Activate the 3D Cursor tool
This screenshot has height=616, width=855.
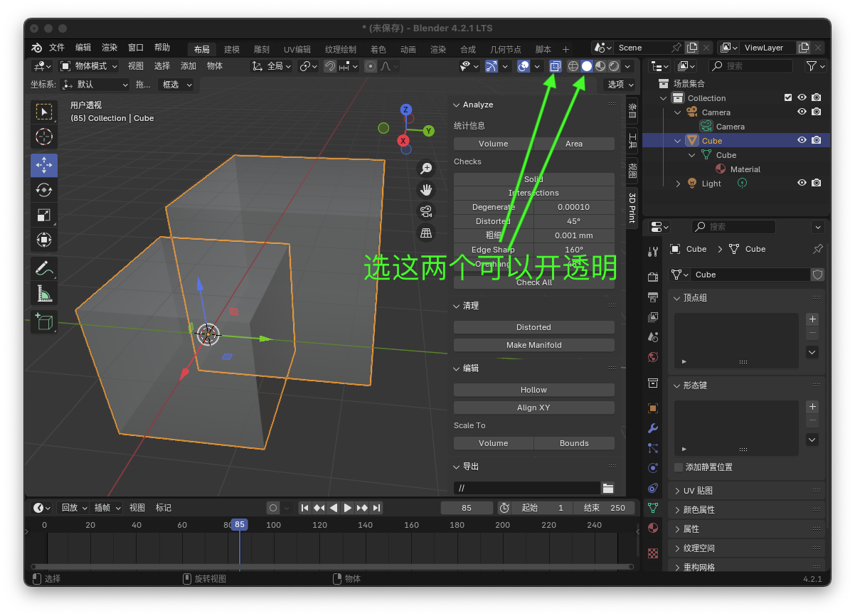(44, 137)
